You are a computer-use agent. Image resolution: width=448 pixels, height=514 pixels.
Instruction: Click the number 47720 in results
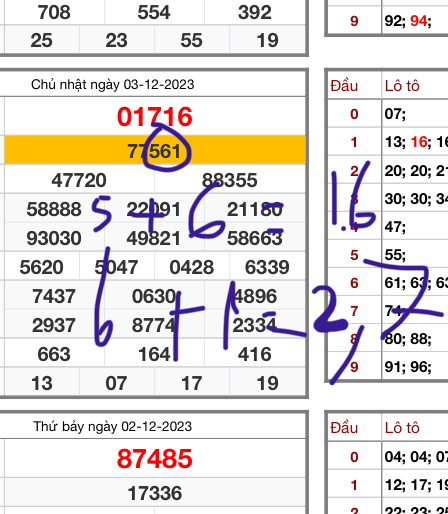tap(79, 180)
